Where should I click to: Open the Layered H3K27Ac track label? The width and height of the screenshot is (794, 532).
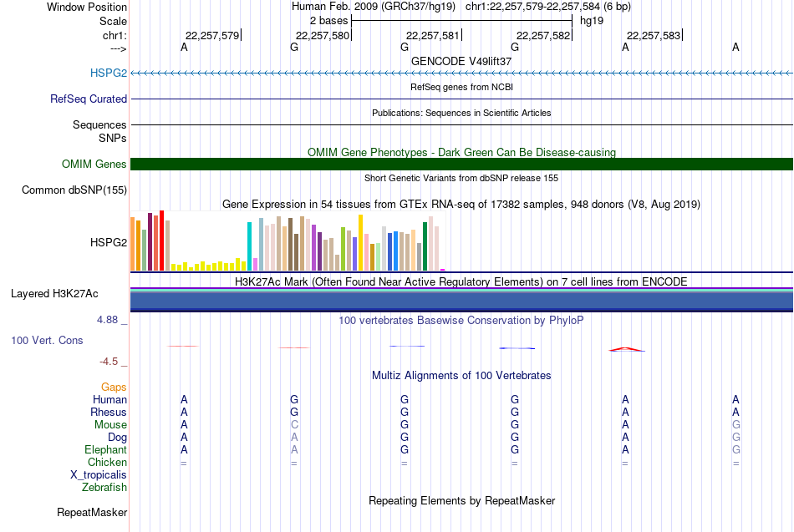(54, 294)
